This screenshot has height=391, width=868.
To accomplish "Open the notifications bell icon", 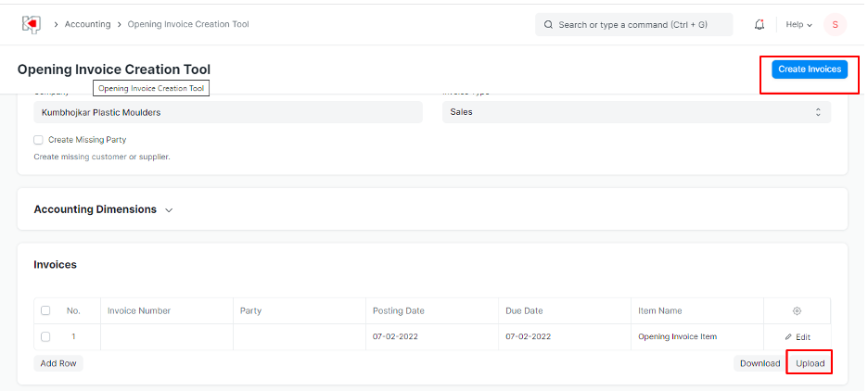I will pyautogui.click(x=759, y=24).
